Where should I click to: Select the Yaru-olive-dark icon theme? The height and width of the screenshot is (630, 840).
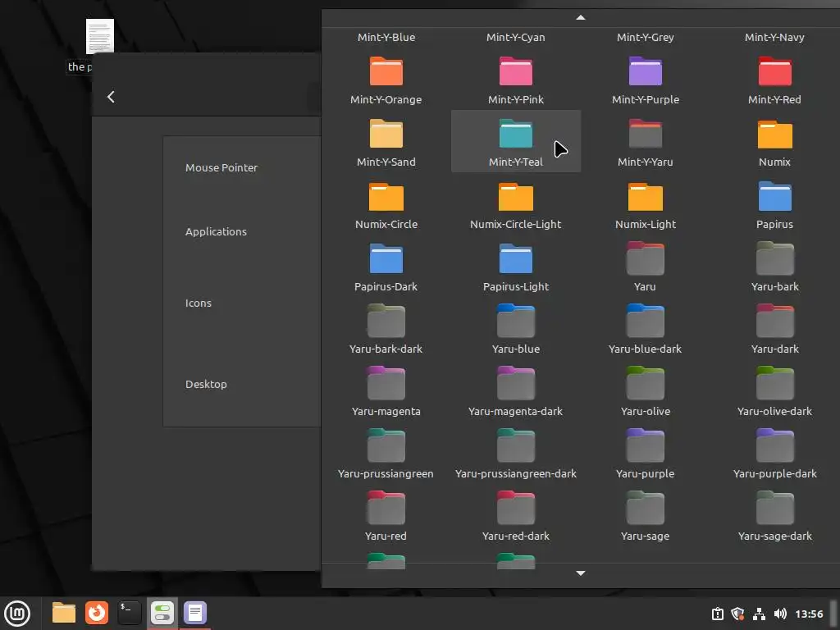(774, 391)
